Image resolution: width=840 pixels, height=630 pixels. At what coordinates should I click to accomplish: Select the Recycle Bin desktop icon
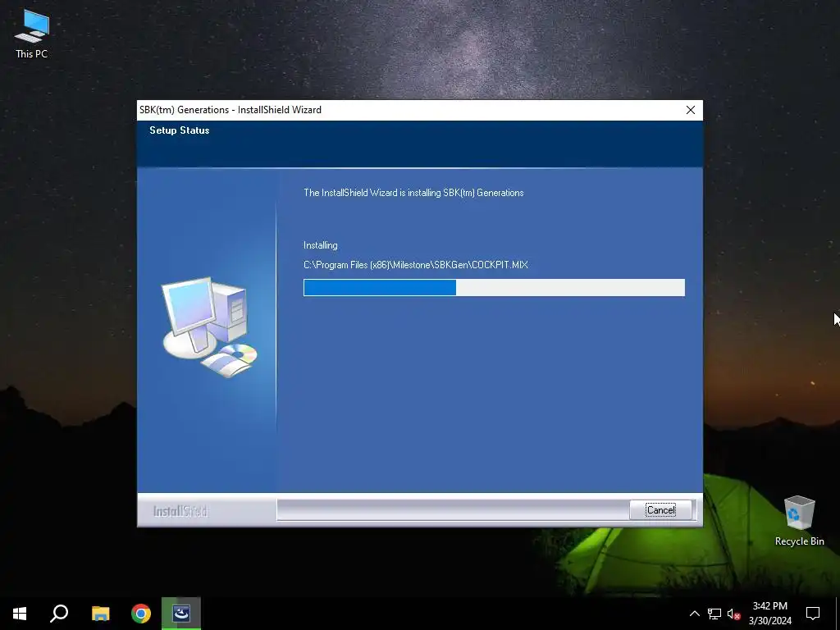(799, 521)
